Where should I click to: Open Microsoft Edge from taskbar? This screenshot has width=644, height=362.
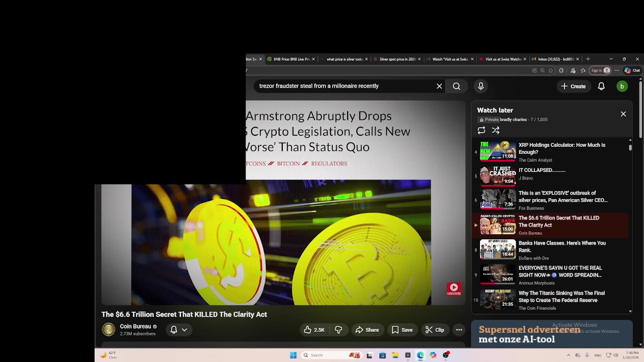point(421,355)
